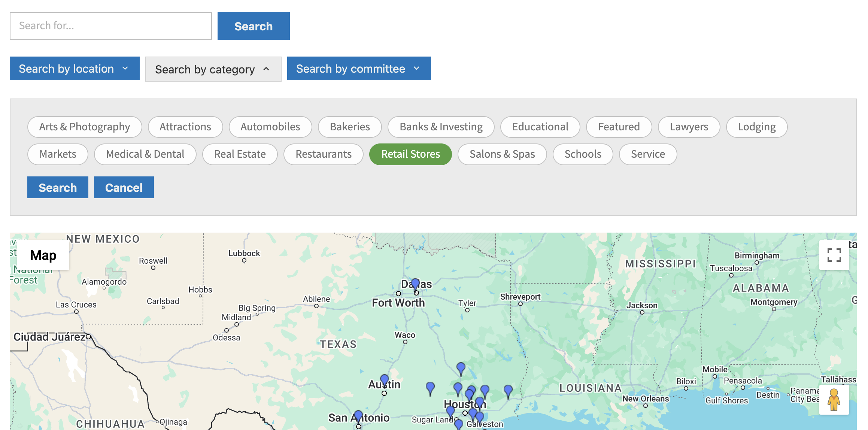Click the fullscreen map toggle icon
Screen dimensions: 868x430
(x=834, y=255)
